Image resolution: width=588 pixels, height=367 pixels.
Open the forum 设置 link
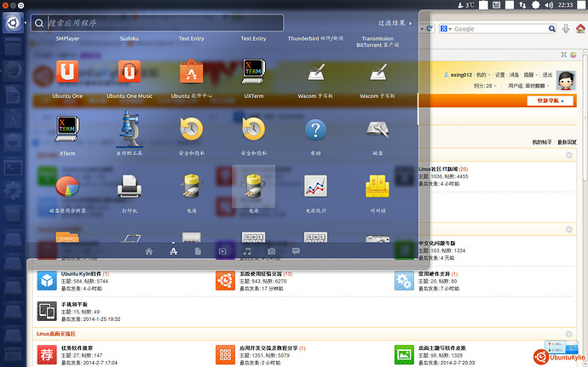[x=500, y=75]
